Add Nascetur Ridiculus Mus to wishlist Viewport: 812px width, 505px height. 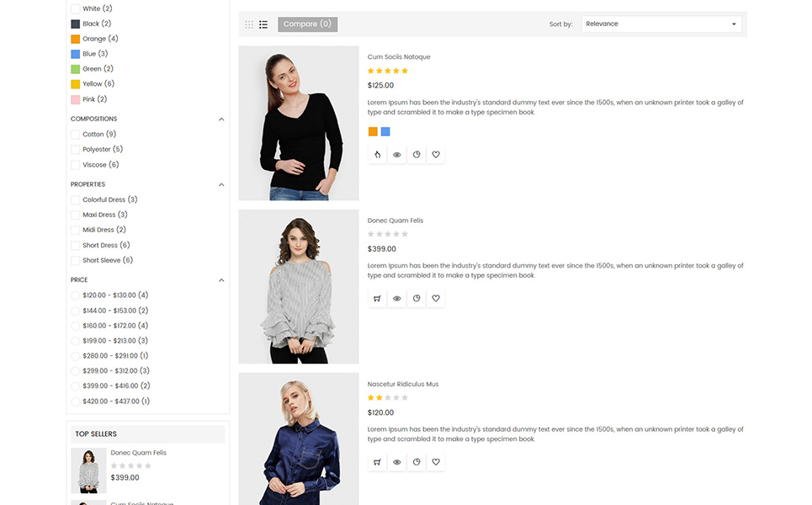[x=436, y=462]
